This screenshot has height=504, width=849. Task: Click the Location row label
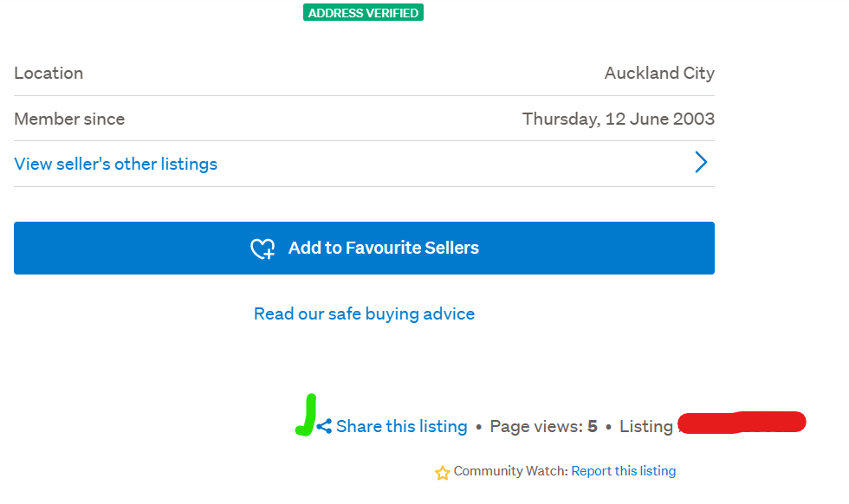49,73
